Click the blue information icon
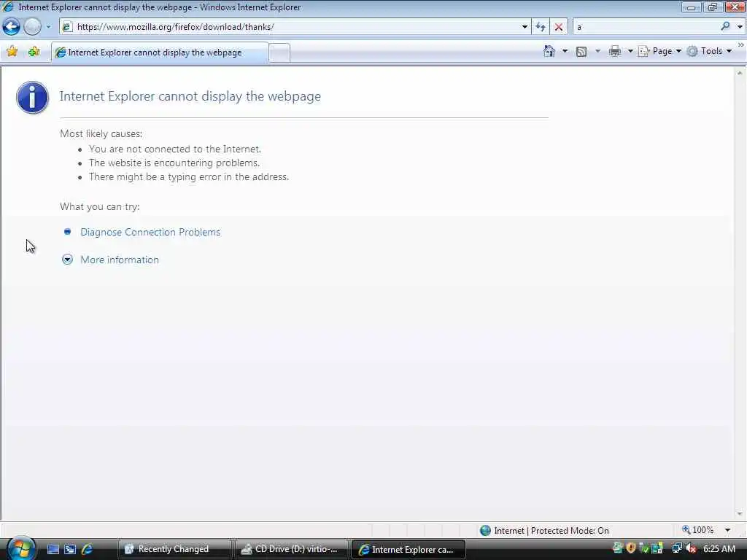The height and width of the screenshot is (560, 747). pos(32,97)
